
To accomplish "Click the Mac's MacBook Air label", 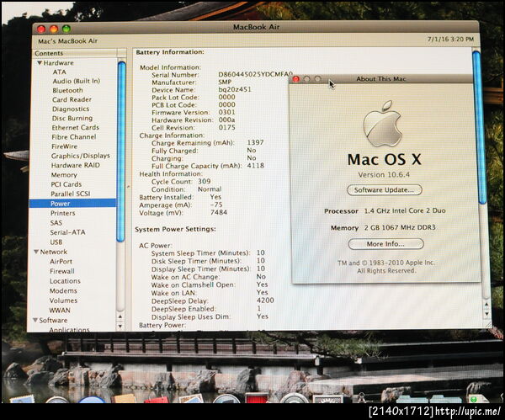I will (67, 41).
